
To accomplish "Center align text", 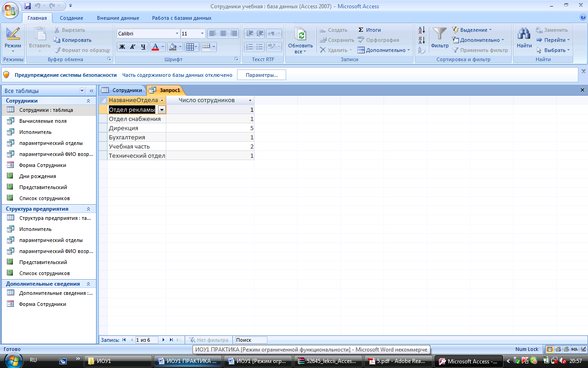I will click(223, 34).
